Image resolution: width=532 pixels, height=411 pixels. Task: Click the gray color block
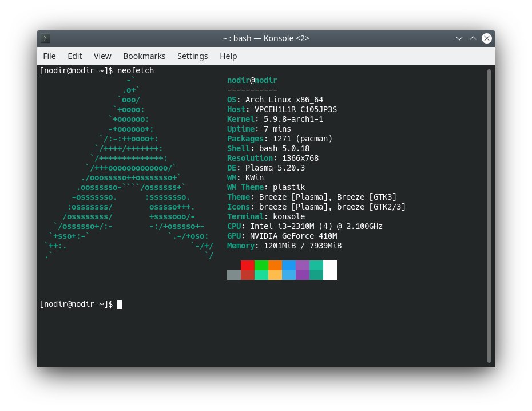pyautogui.click(x=234, y=275)
